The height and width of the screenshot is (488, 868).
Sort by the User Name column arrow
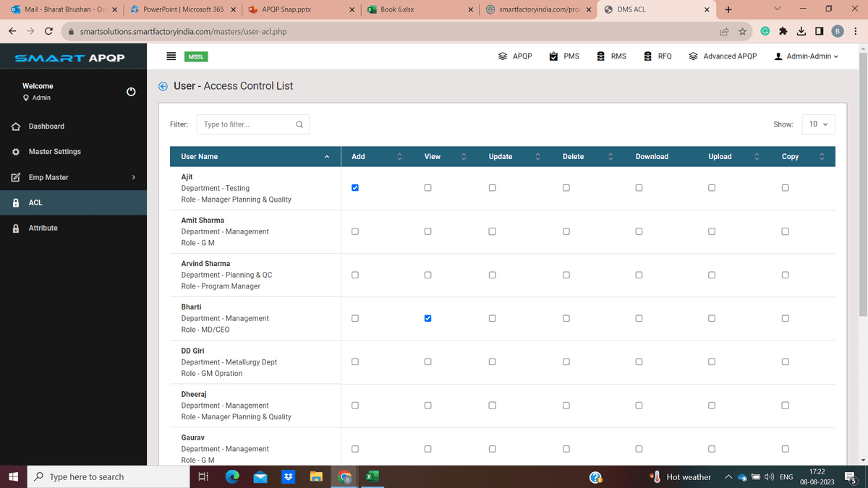pyautogui.click(x=326, y=156)
